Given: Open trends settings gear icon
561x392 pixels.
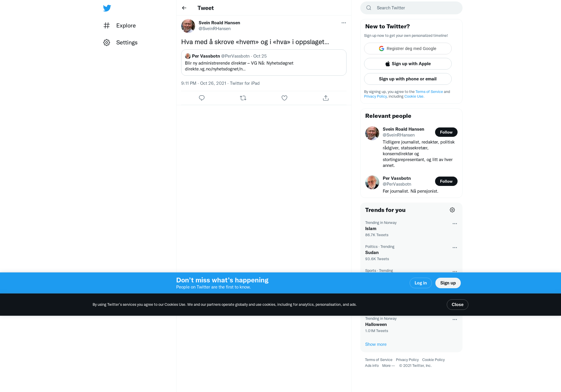Looking at the screenshot, I should [x=452, y=210].
